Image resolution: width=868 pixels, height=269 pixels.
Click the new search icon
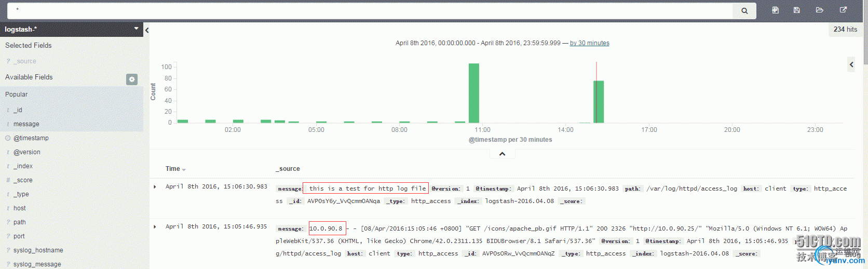click(x=775, y=10)
